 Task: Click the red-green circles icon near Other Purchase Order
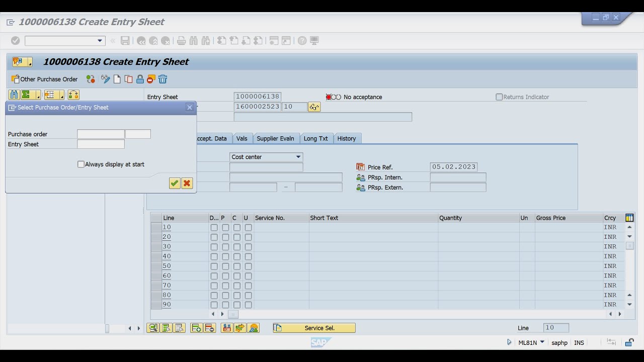click(91, 79)
